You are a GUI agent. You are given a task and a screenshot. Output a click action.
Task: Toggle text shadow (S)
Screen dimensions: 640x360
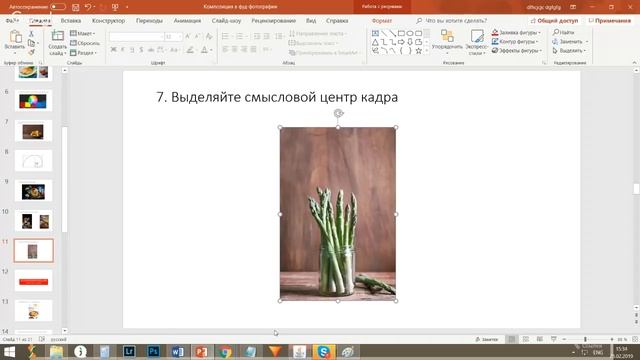[x=141, y=50]
